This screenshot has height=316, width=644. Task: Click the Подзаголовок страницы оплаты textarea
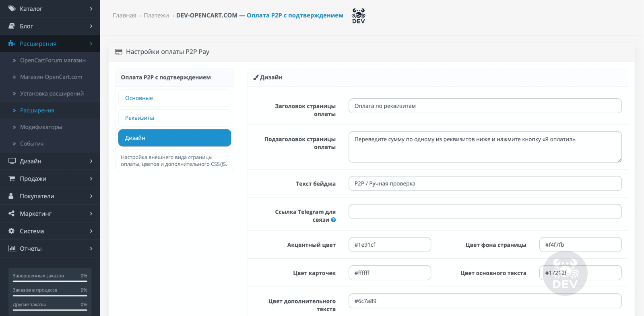pos(485,147)
